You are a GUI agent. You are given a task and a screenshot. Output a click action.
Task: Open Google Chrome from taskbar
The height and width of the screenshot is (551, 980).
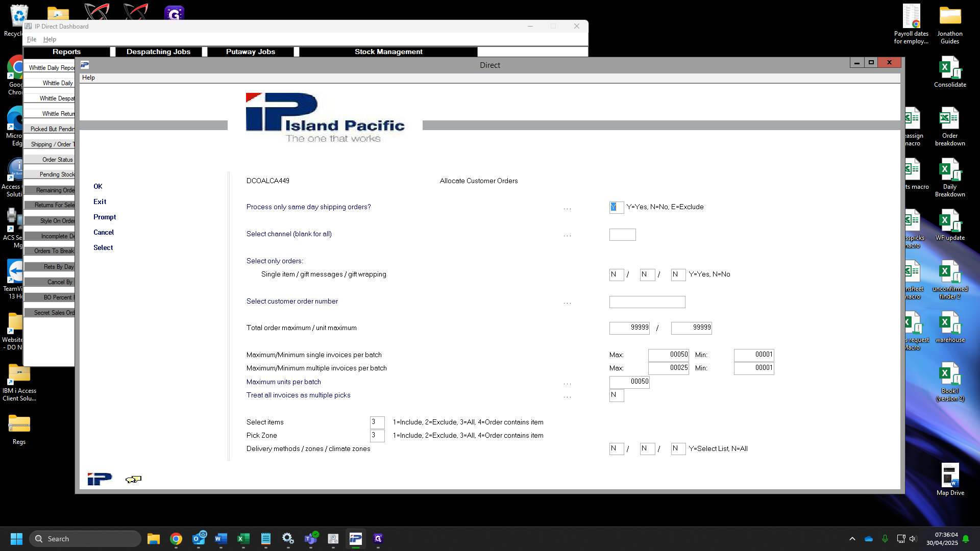(x=176, y=539)
